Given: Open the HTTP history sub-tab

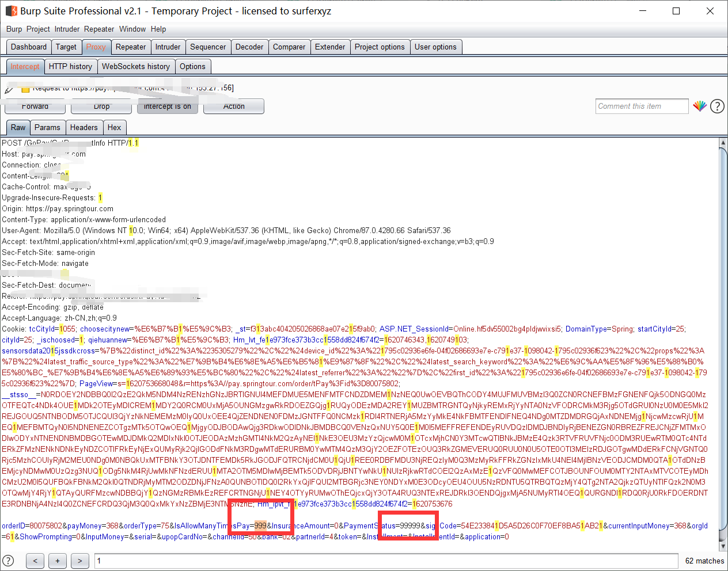Looking at the screenshot, I should (70, 67).
